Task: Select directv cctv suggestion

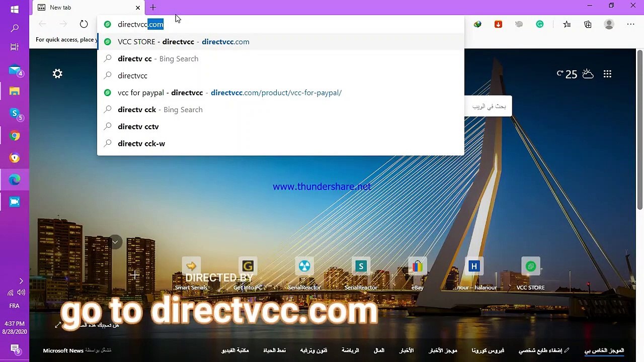Action: (x=281, y=127)
